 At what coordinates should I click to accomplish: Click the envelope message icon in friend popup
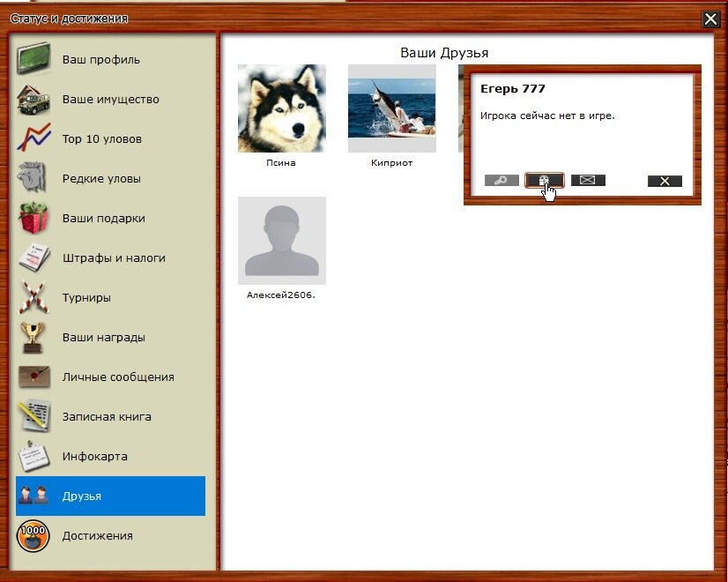tap(588, 181)
